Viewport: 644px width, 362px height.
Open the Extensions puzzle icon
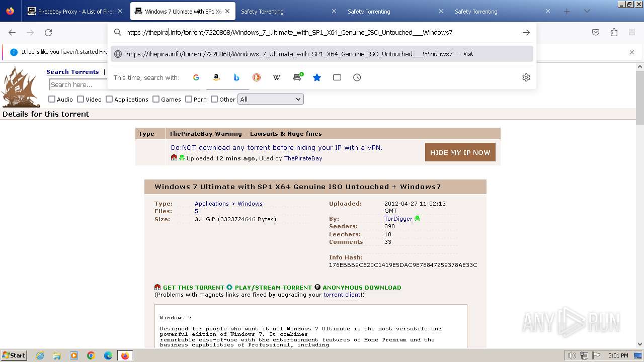click(x=614, y=32)
